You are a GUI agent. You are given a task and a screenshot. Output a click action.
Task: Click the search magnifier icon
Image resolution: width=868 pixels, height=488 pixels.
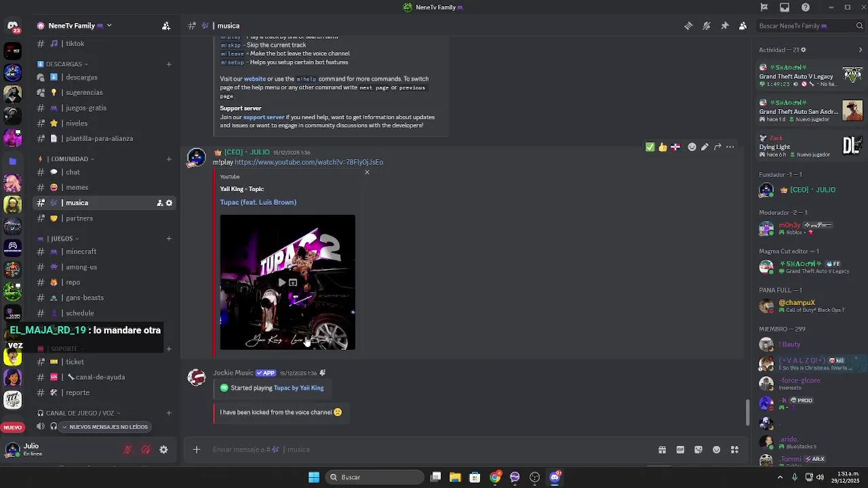point(860,26)
